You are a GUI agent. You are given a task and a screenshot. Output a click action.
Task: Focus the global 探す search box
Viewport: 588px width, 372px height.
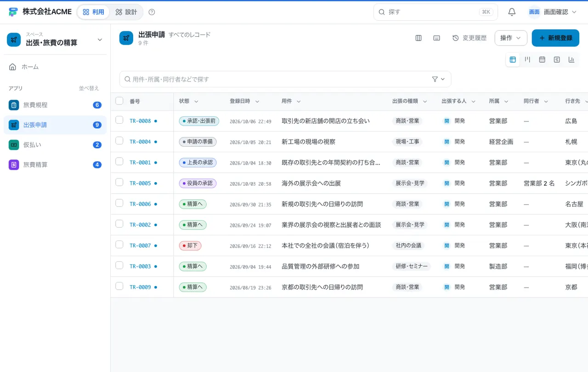(x=435, y=12)
